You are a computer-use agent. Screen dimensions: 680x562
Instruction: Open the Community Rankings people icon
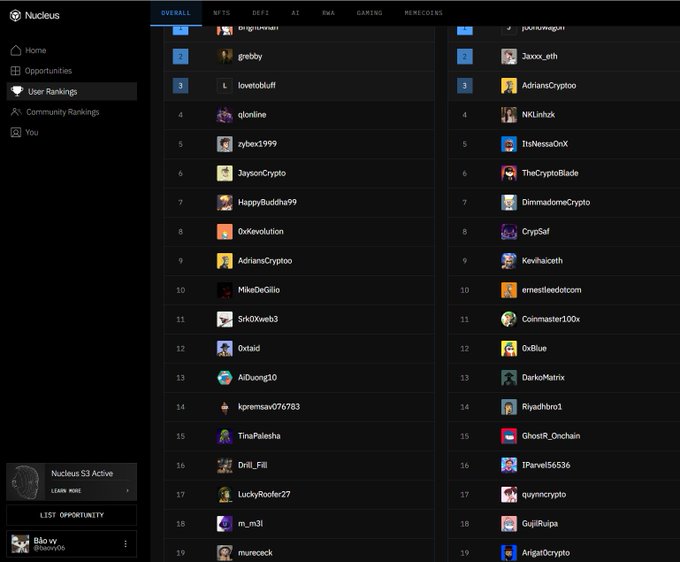(x=16, y=112)
